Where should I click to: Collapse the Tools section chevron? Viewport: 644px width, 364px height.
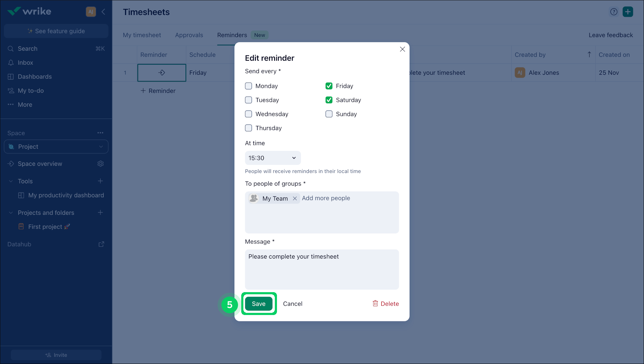tap(11, 181)
